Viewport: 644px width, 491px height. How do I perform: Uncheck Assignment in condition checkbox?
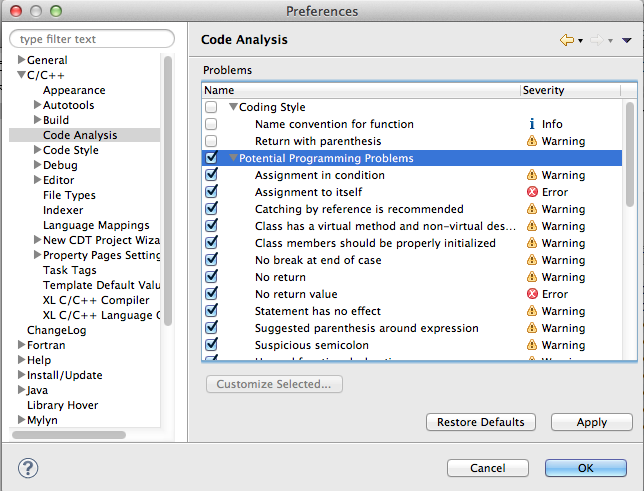click(x=211, y=175)
